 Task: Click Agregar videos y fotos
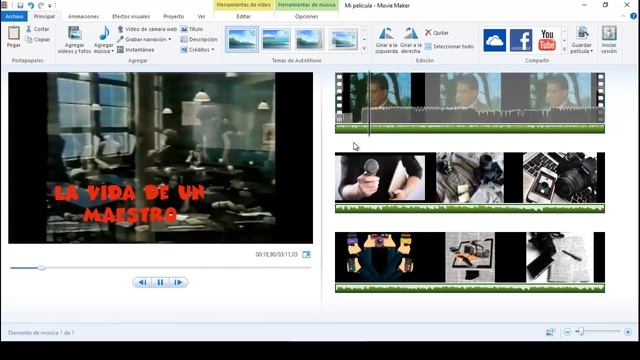(x=74, y=40)
